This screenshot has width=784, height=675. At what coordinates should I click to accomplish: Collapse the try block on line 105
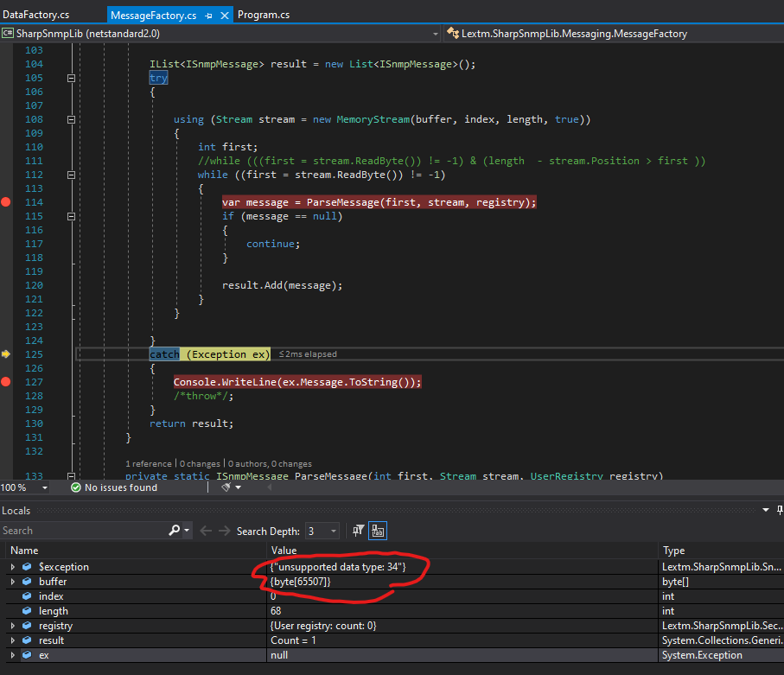[x=72, y=78]
